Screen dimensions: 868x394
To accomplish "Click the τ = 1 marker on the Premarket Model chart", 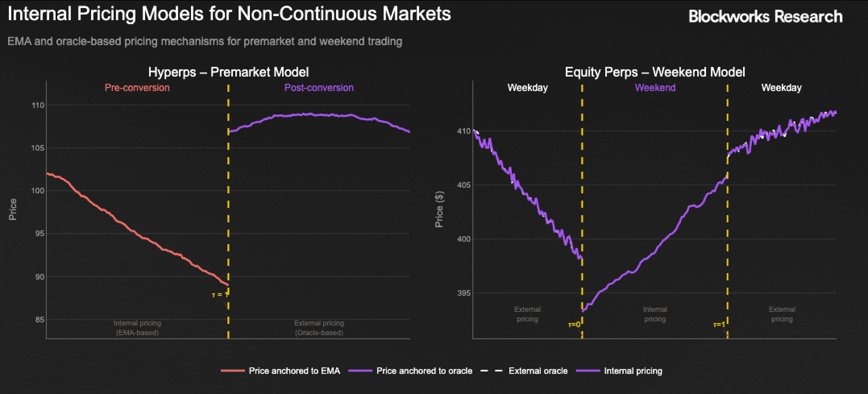I will (x=220, y=295).
